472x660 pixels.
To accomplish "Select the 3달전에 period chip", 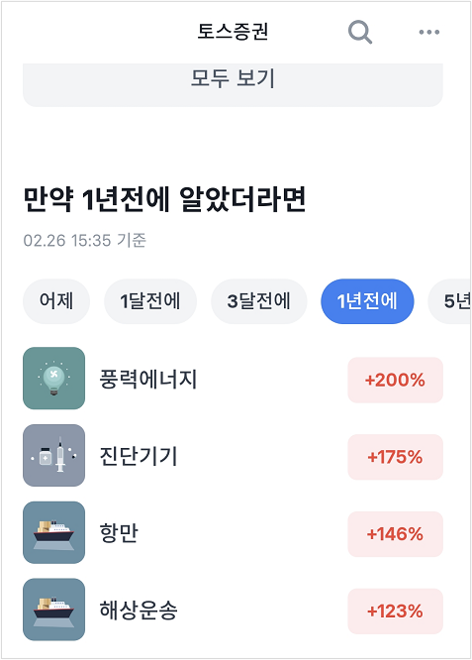I will (x=259, y=301).
